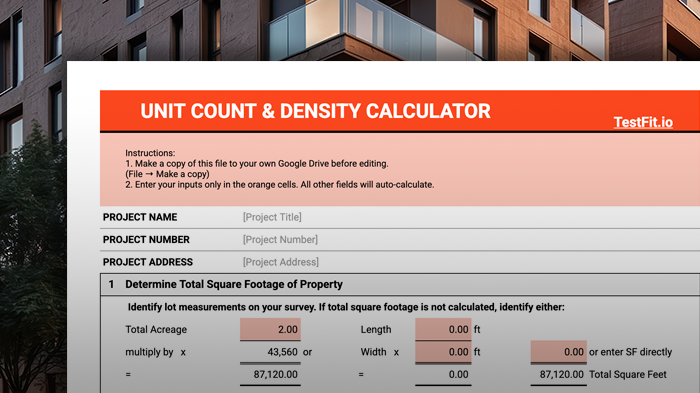Screen dimensions: 700x393
Task: Click the 'or enter SF directly' input cell
Action: [x=558, y=352]
